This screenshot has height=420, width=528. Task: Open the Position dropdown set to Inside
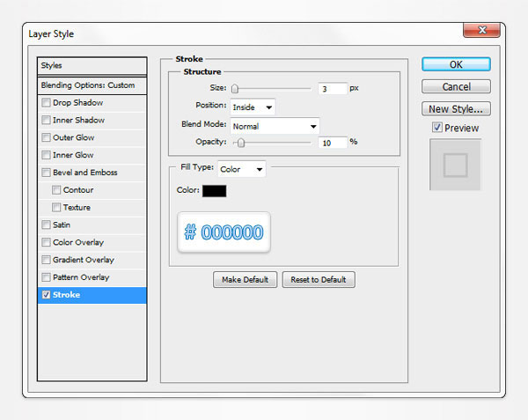pyautogui.click(x=253, y=107)
